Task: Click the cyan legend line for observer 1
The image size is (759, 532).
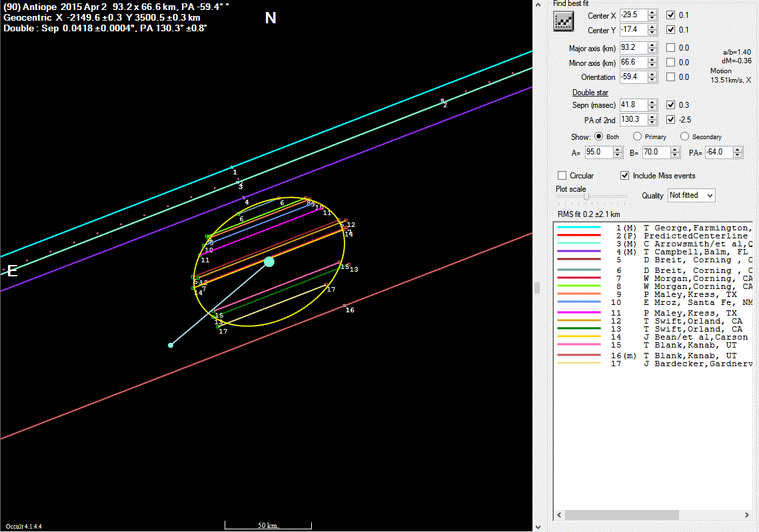Action: [x=579, y=227]
